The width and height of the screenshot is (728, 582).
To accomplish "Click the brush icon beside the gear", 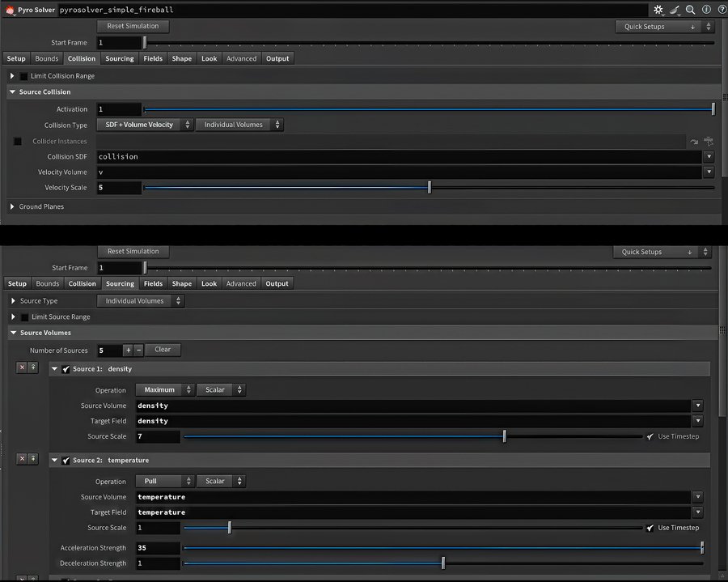I will click(x=675, y=10).
